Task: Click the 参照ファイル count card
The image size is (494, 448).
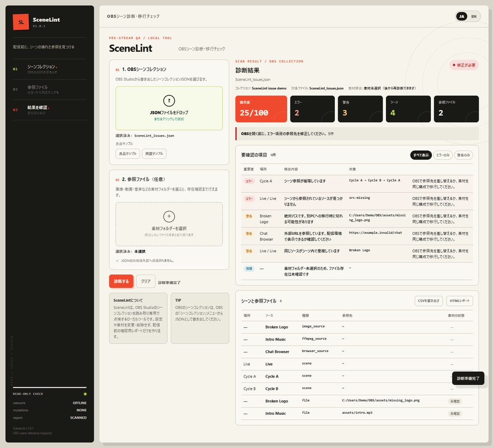Action: [456, 109]
